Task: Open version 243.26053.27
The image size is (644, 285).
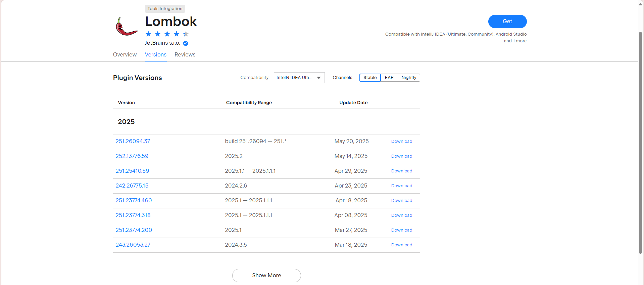Action: click(x=133, y=245)
